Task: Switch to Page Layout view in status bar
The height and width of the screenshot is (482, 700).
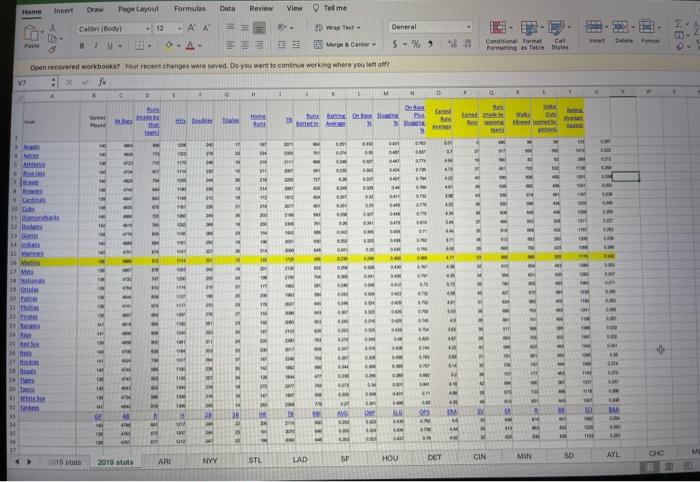Action: 668,466
